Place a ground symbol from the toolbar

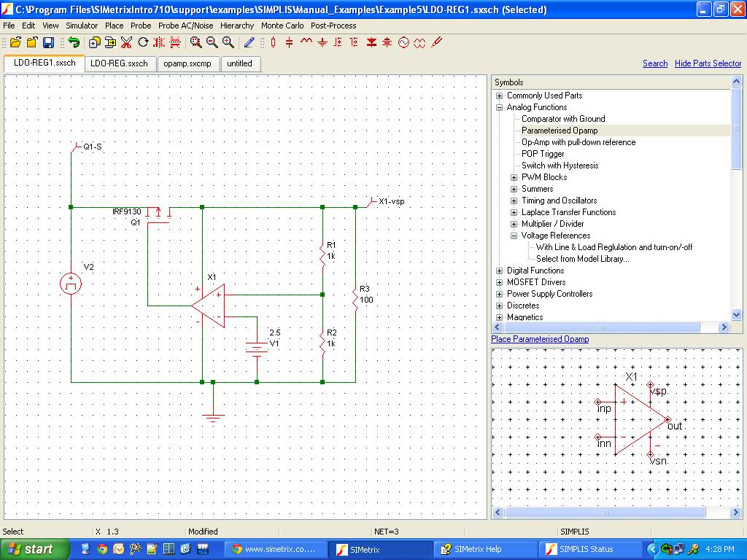322,43
